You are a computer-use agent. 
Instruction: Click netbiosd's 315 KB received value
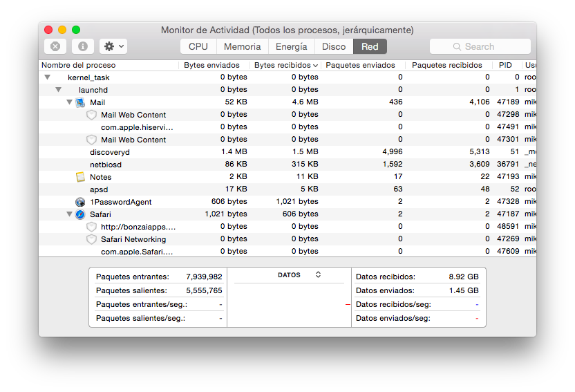pos(305,165)
